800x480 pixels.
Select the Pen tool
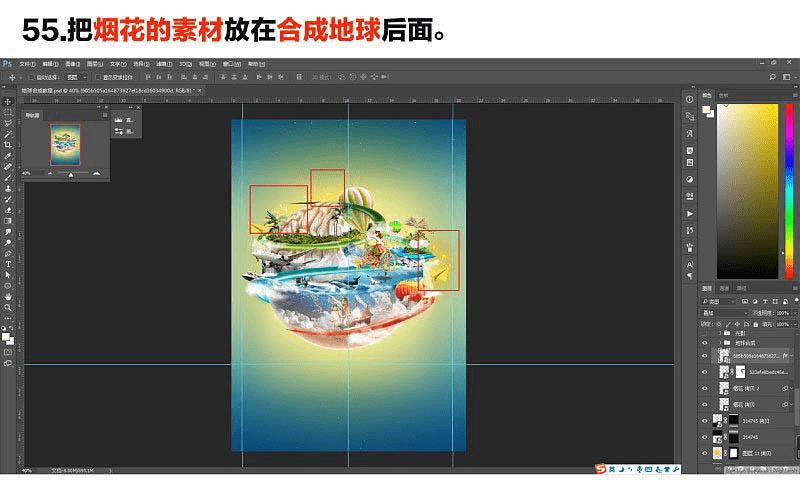8,253
